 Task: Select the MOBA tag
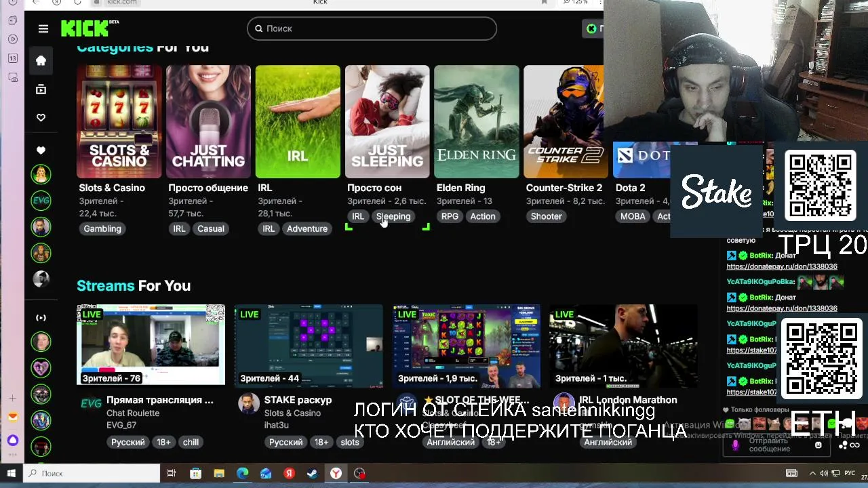tap(633, 216)
